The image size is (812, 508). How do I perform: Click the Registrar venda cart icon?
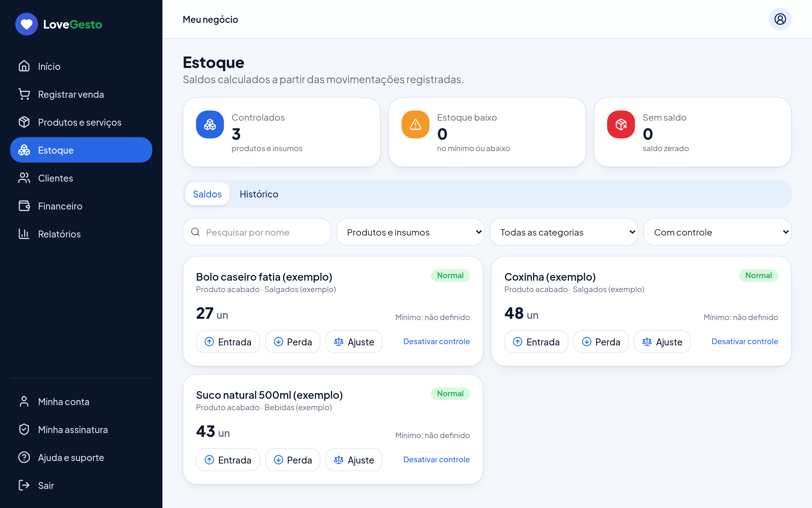(24, 94)
